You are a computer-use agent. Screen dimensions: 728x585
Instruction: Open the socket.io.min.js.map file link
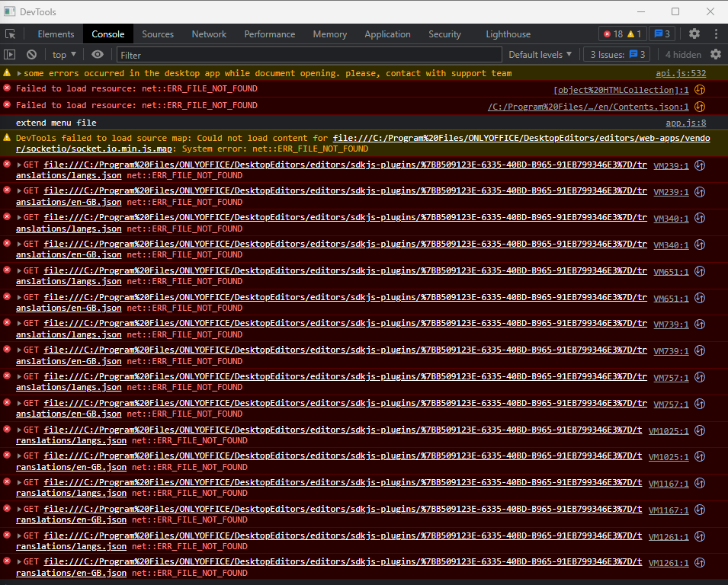362,143
